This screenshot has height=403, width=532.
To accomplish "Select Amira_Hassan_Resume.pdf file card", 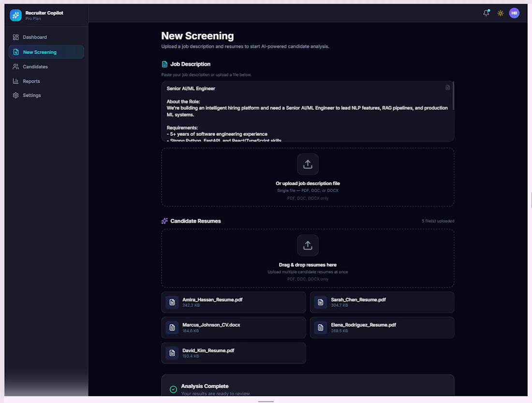I will (x=234, y=302).
